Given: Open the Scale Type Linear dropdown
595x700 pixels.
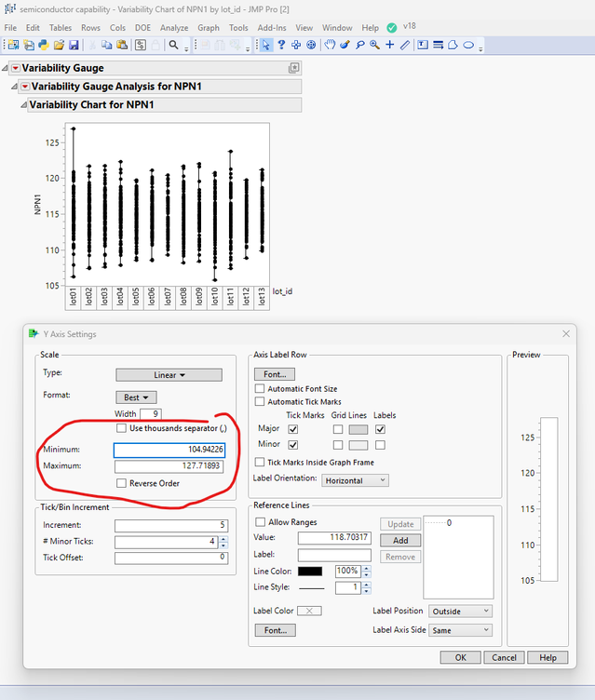Looking at the screenshot, I should [x=169, y=375].
